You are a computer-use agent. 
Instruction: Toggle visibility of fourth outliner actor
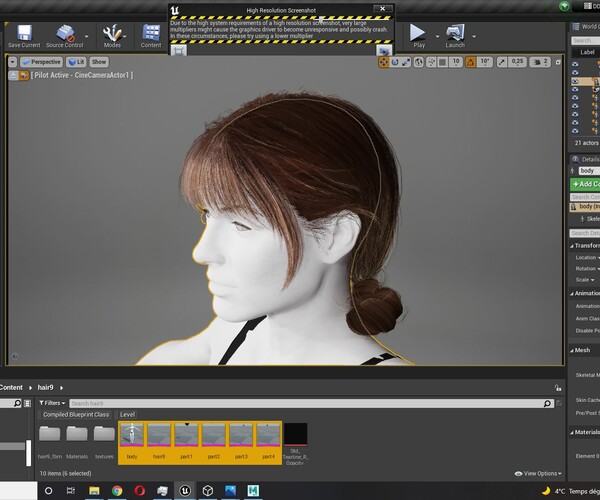pyautogui.click(x=575, y=90)
